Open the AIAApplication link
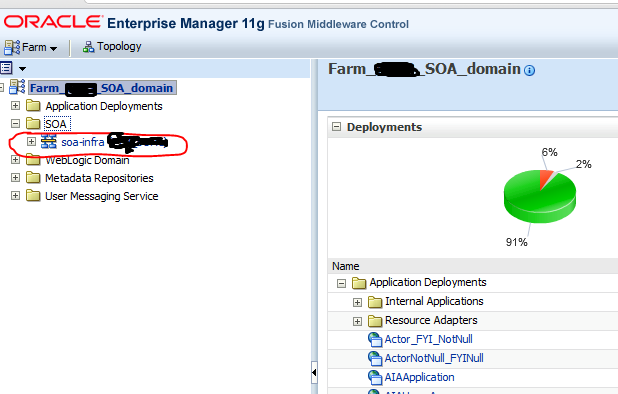Image resolution: width=618 pixels, height=394 pixels. (x=419, y=377)
